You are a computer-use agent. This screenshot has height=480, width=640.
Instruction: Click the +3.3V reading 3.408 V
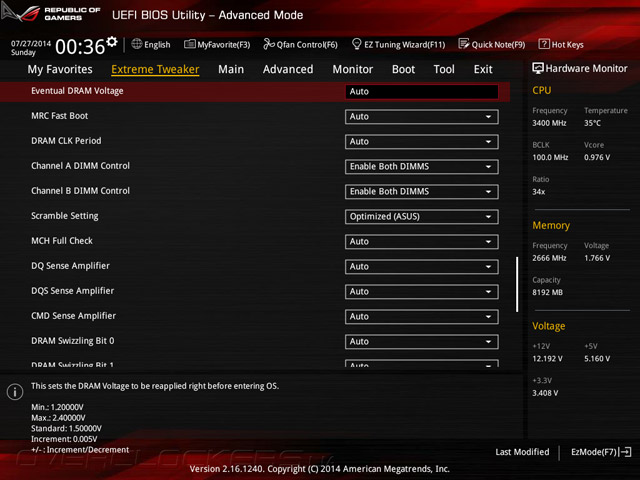545,393
